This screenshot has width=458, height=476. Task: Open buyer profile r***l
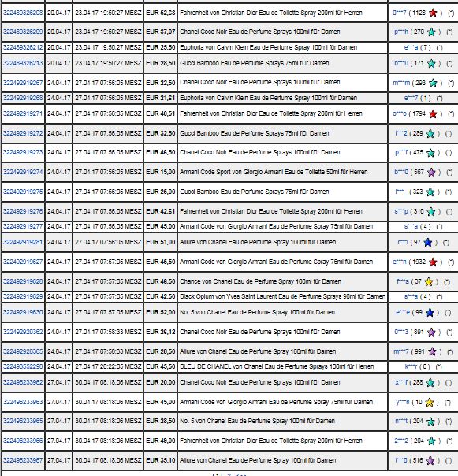tap(403, 242)
